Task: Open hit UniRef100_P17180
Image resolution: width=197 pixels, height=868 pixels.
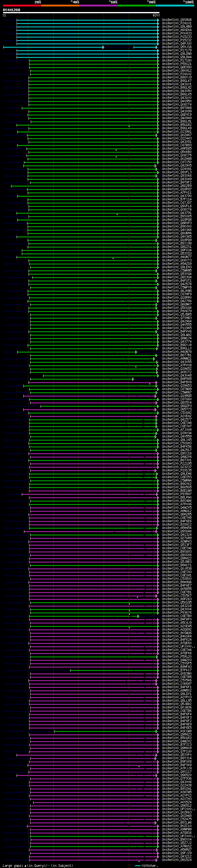Action: point(177,61)
